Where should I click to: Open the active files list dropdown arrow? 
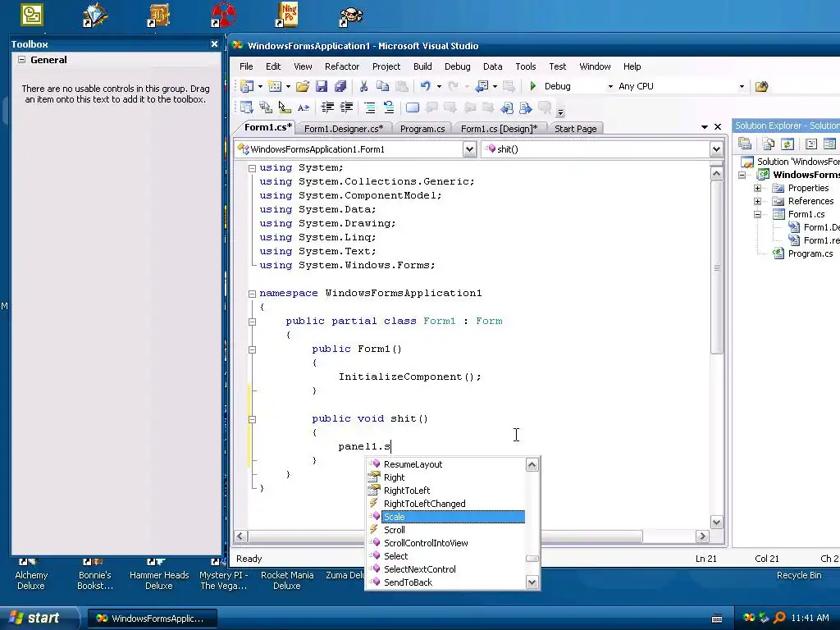click(705, 127)
